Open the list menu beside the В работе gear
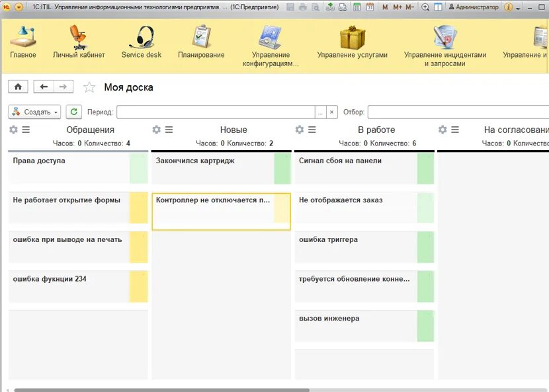Image resolution: width=549 pixels, height=392 pixels. tap(310, 130)
